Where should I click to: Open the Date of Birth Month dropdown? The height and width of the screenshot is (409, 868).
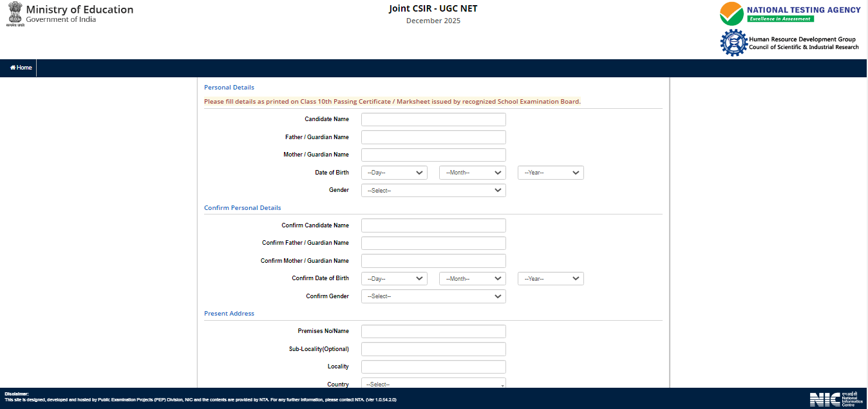pos(473,173)
